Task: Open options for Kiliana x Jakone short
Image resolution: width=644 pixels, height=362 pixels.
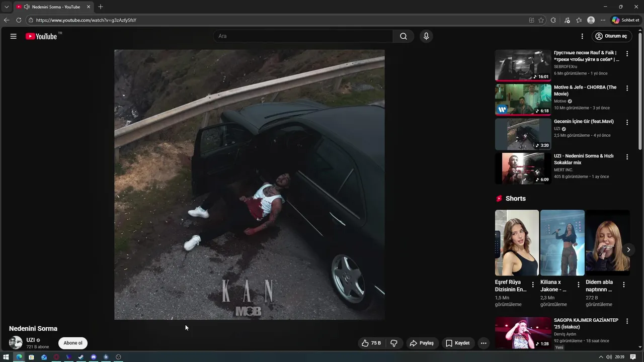Action: click(578, 285)
